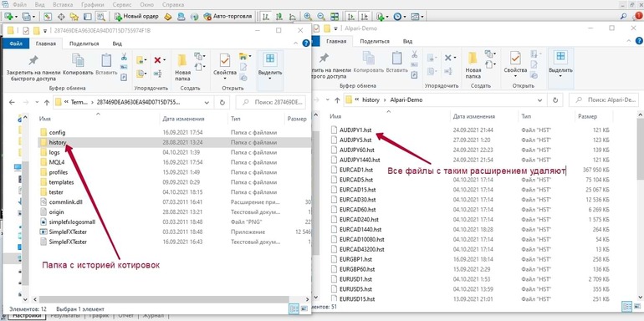The image size is (644, 321).
Task: Click the scissors Cut icon in left window
Action: pyautogui.click(x=124, y=57)
